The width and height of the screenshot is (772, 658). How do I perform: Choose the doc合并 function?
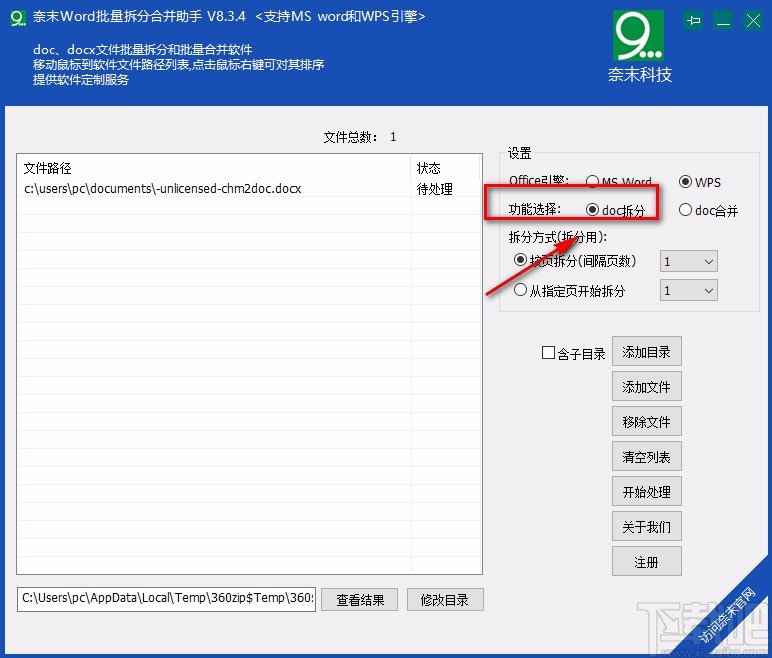708,210
